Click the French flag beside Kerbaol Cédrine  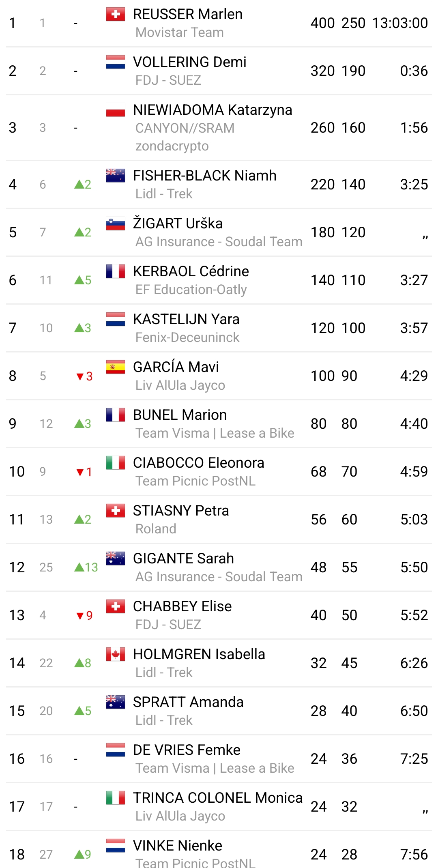(116, 271)
